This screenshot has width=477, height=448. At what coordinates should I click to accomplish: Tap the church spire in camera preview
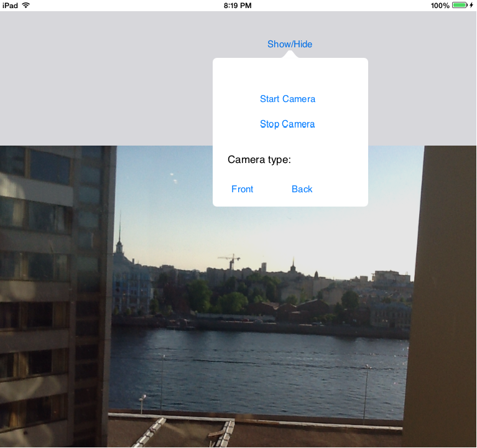[119, 236]
